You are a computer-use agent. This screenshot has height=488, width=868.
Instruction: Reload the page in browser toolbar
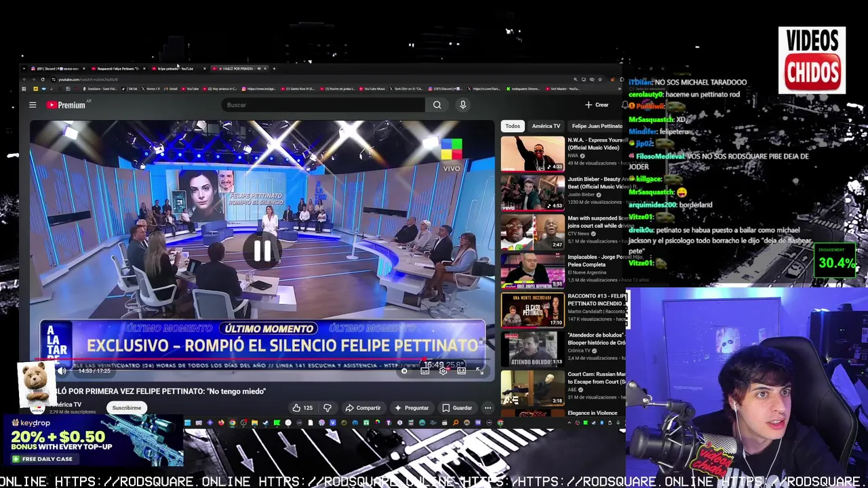[x=43, y=79]
